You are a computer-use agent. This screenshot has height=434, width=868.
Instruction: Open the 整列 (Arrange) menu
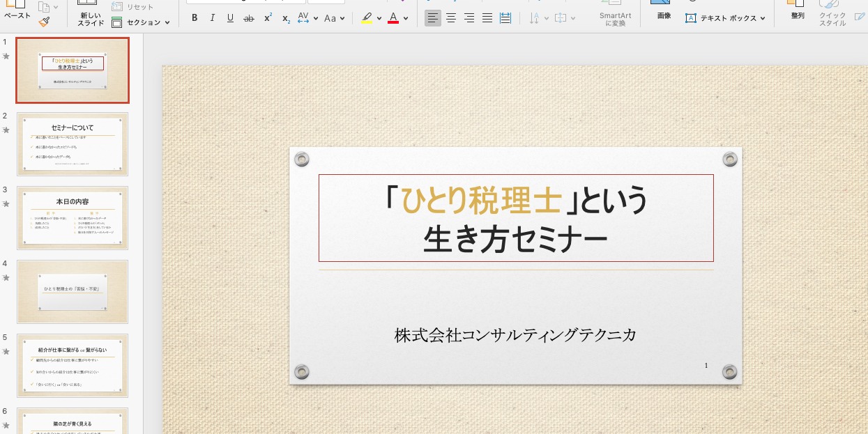point(798,10)
